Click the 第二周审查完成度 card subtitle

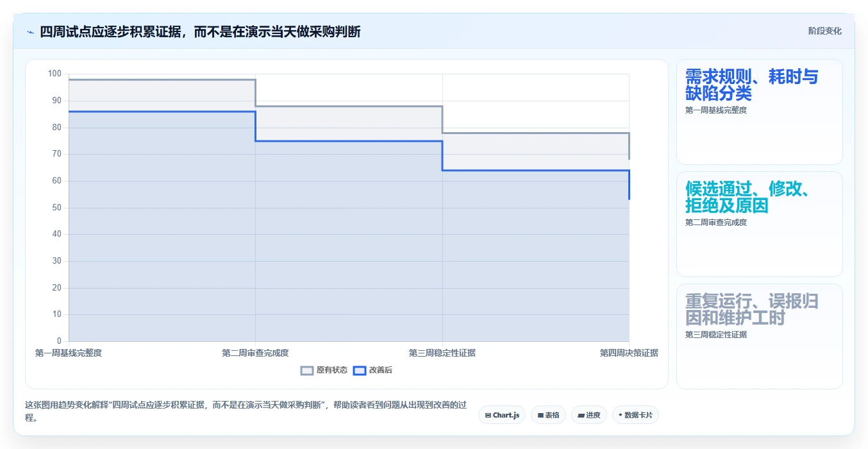pyautogui.click(x=715, y=223)
